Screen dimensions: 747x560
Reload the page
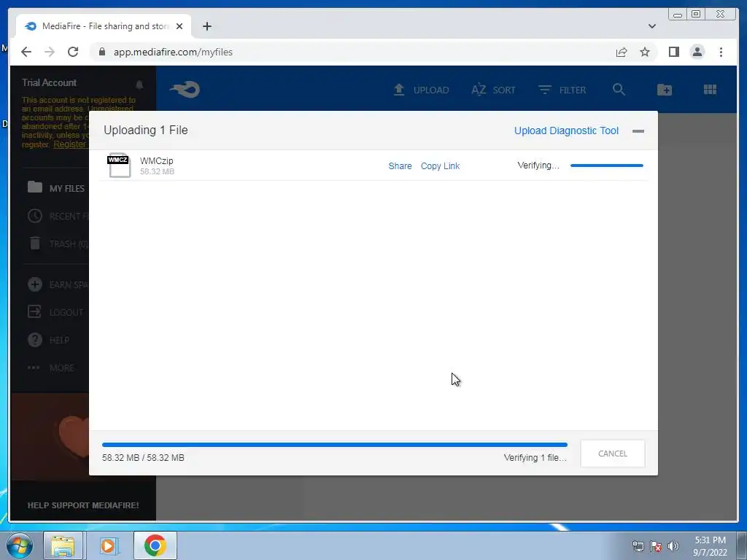point(73,52)
